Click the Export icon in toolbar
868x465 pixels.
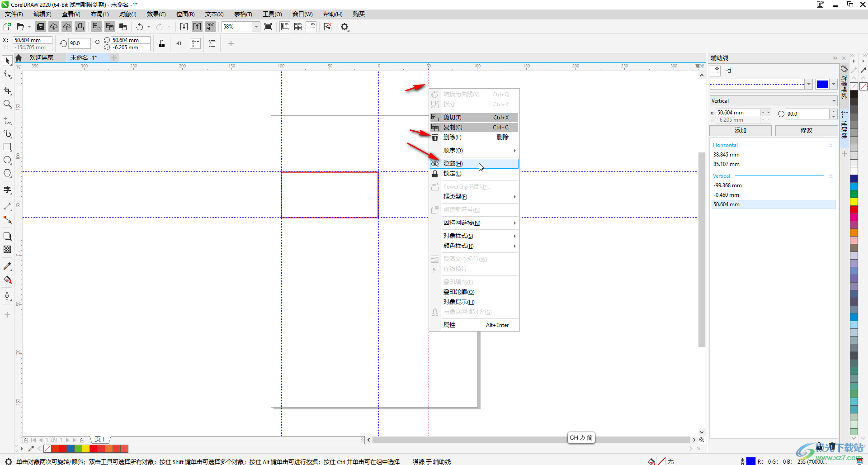(x=197, y=27)
